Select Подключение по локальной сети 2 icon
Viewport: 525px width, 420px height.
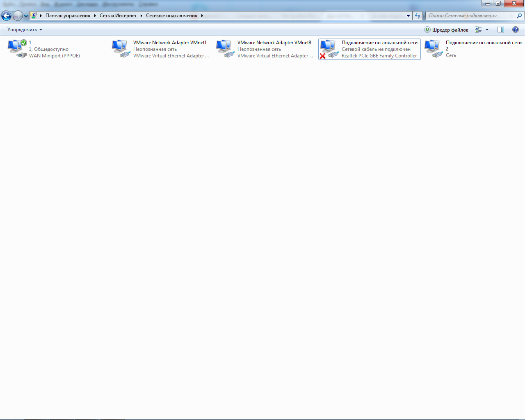[x=434, y=48]
